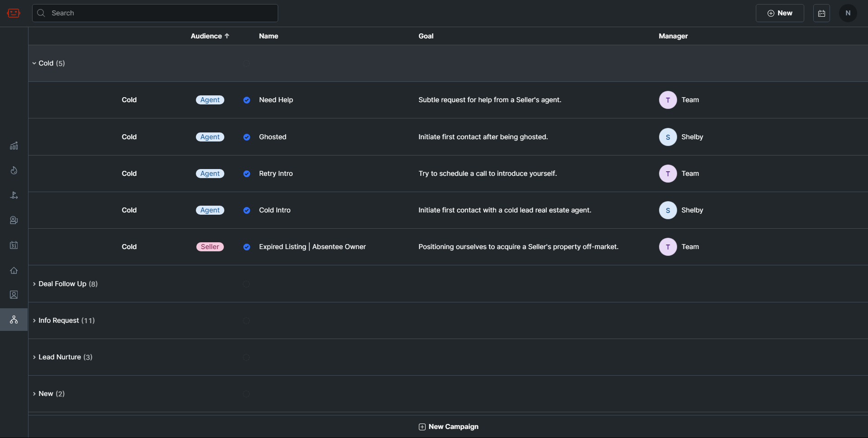Viewport: 868px width, 438px height.
Task: Click the calendar icon in top bar
Action: pyautogui.click(x=821, y=13)
